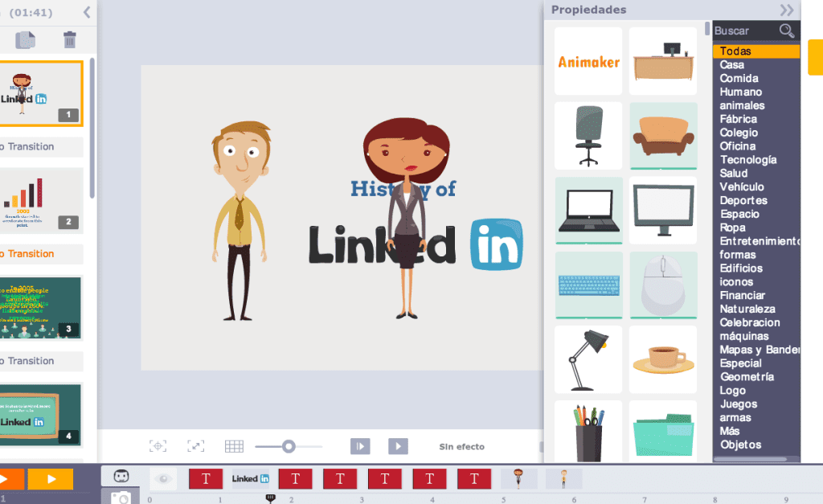823x504 pixels.
Task: Click the duplicate scene icon
Action: click(x=25, y=39)
